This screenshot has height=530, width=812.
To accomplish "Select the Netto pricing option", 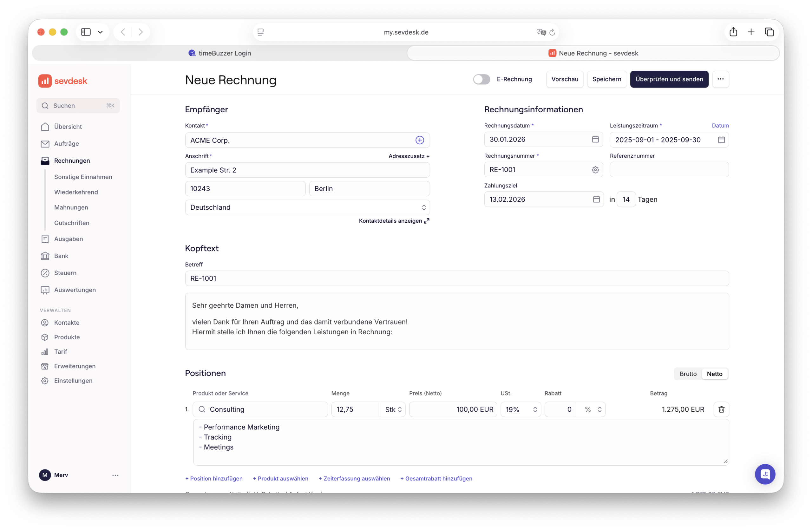I will 714,374.
